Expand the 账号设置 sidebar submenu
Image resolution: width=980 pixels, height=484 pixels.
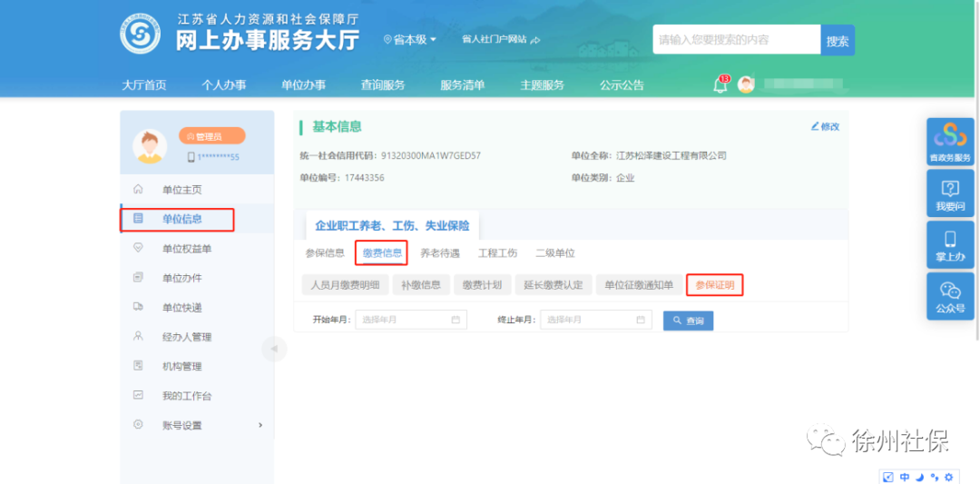(260, 425)
